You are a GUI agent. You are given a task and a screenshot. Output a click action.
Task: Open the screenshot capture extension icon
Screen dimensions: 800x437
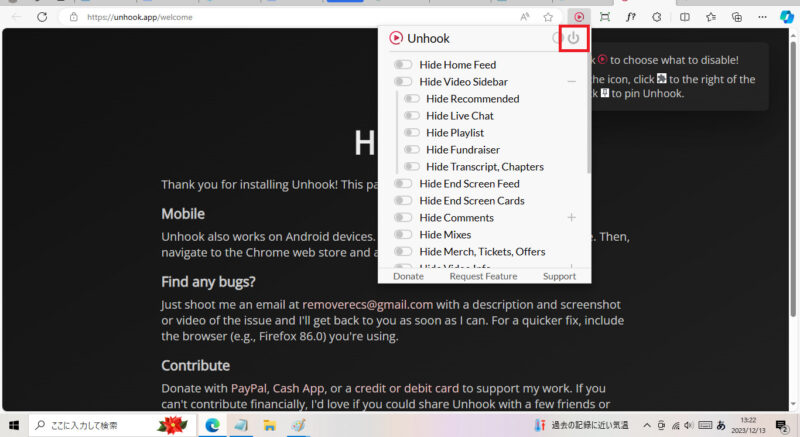click(605, 17)
